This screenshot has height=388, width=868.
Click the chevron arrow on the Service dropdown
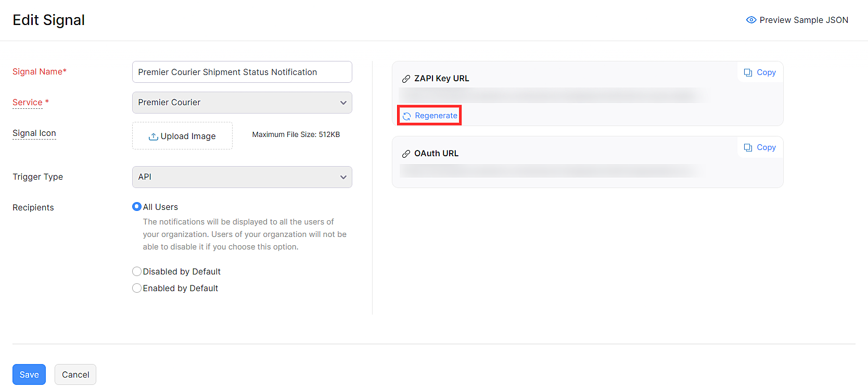pyautogui.click(x=343, y=103)
